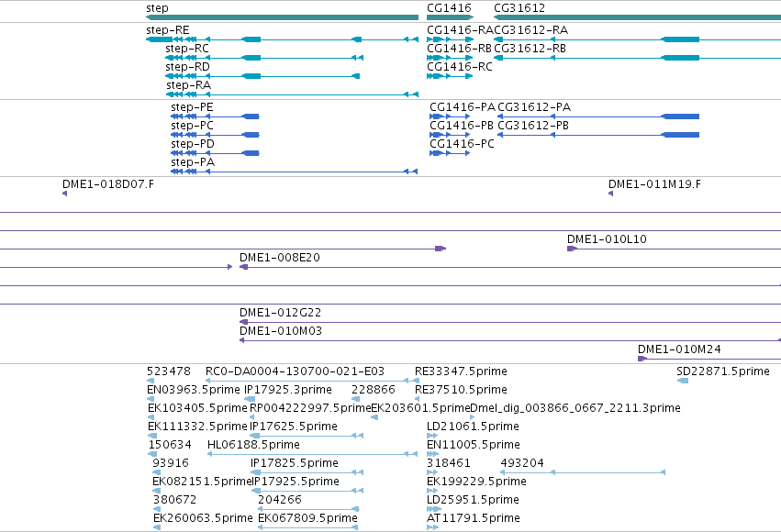Select EST 228866
Viewport: 781px width, 532px height.
(x=374, y=390)
